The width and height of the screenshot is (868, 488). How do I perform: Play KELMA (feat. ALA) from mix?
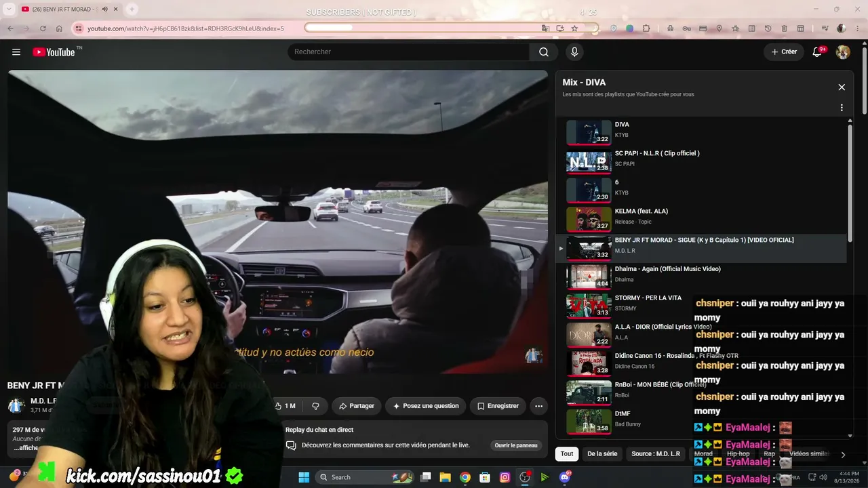tap(702, 219)
